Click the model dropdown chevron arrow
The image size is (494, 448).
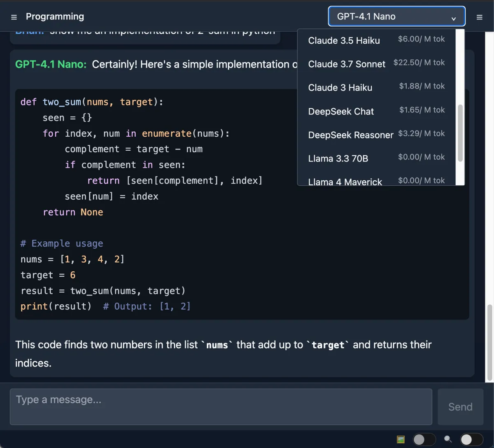tap(453, 18)
